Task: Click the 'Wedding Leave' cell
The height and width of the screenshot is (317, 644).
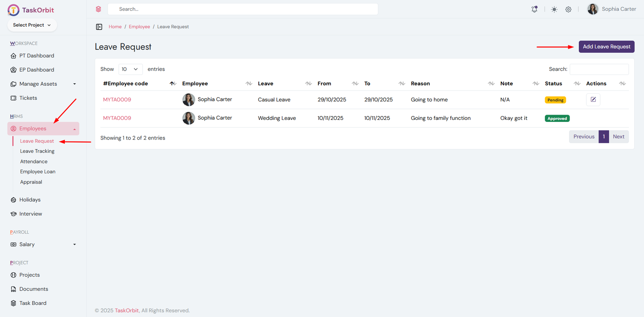Action: [x=277, y=118]
